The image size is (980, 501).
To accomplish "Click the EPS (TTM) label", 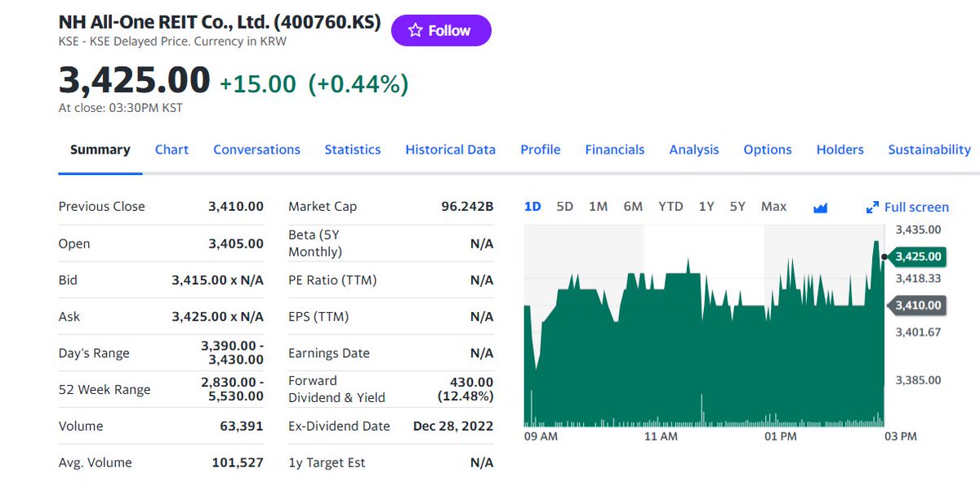I will tap(319, 316).
